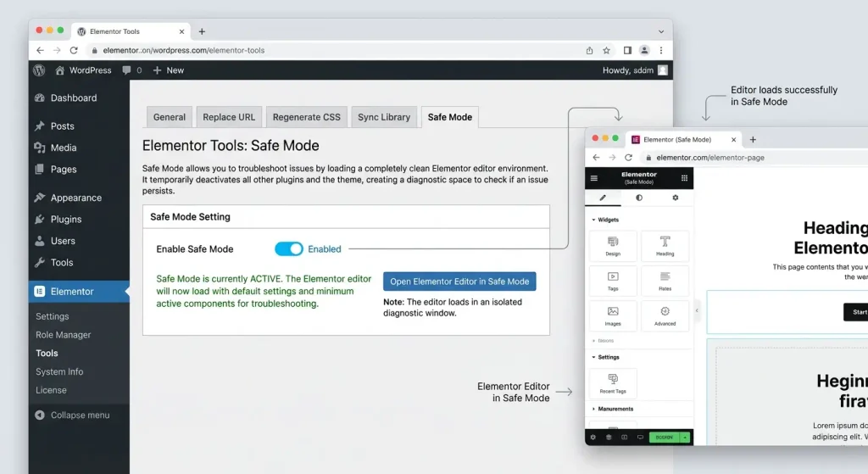Viewport: 868px width, 474px height.
Task: Toggle the browser side panel icon
Action: (627, 50)
